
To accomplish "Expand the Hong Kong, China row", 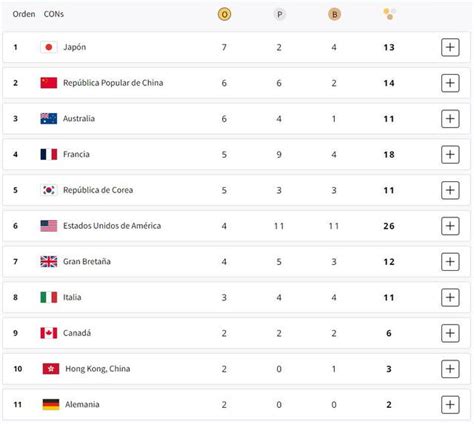I will tap(450, 369).
